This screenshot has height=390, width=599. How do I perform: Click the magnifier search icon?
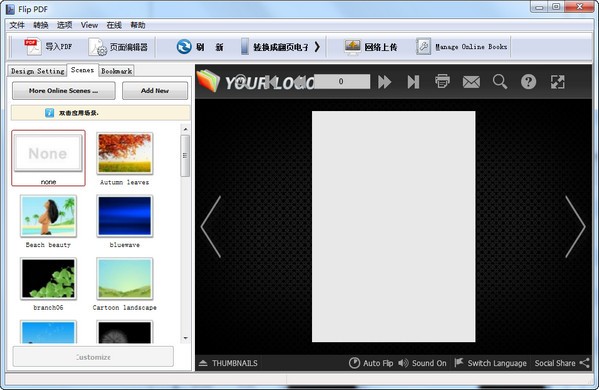tap(500, 82)
